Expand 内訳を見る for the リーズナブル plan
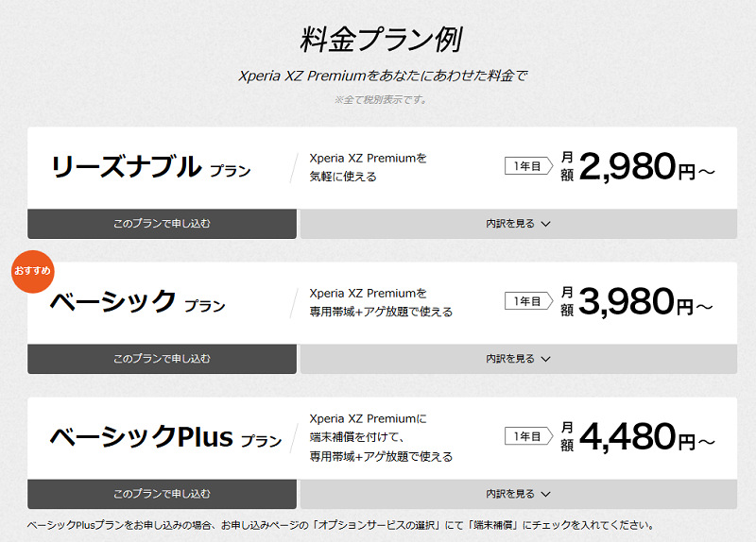The height and width of the screenshot is (542, 756). 518,224
